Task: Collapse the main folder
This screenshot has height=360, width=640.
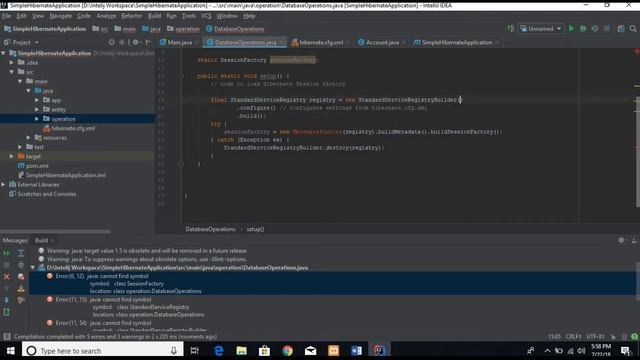Action: click(20, 81)
